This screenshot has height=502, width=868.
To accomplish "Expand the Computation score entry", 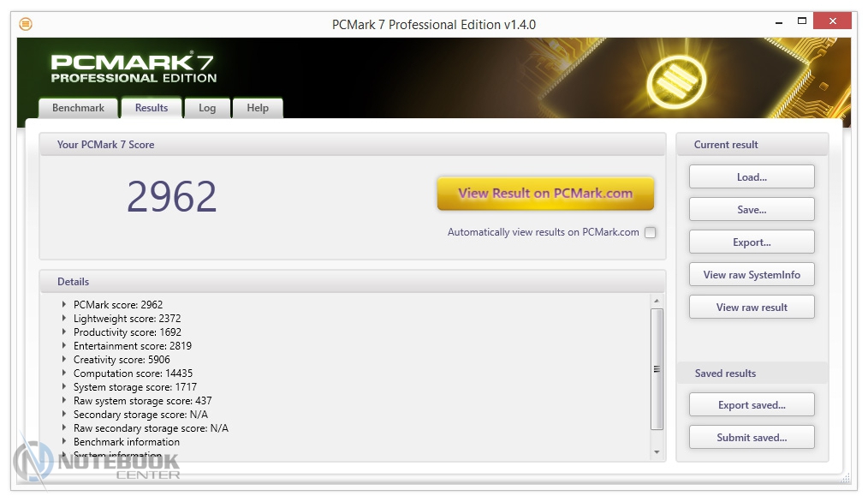I will pos(64,373).
